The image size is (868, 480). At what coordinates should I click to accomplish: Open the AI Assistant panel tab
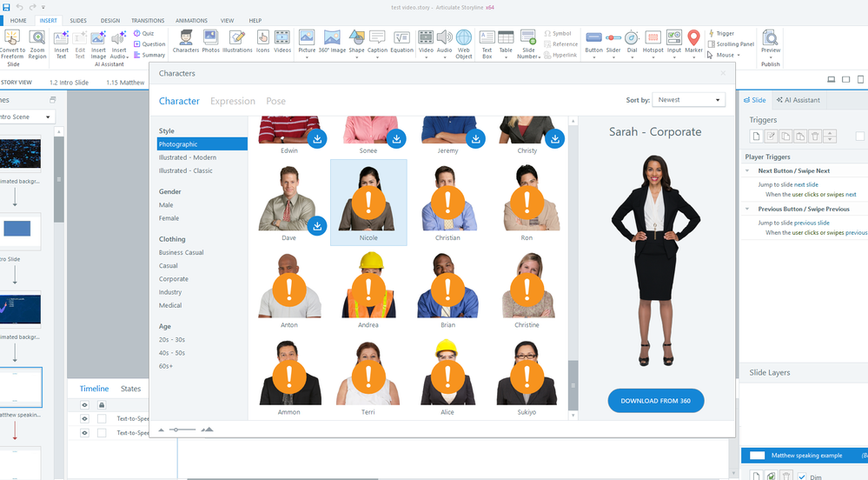798,100
